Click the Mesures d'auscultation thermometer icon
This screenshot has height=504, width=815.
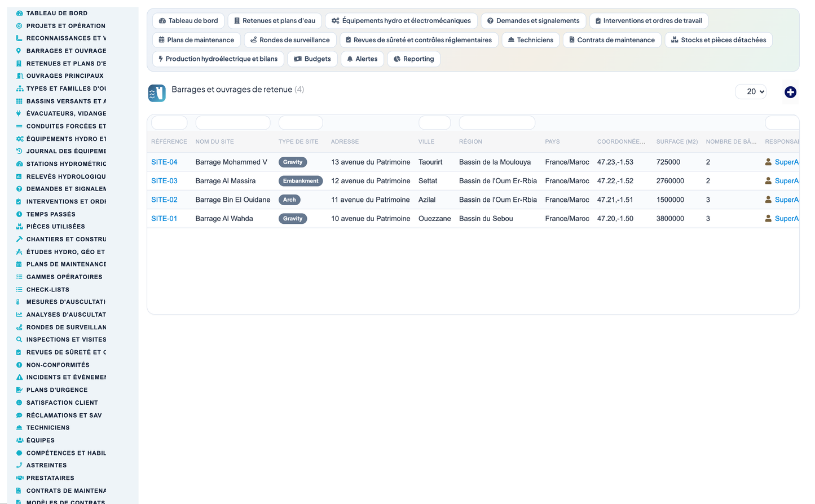19,302
